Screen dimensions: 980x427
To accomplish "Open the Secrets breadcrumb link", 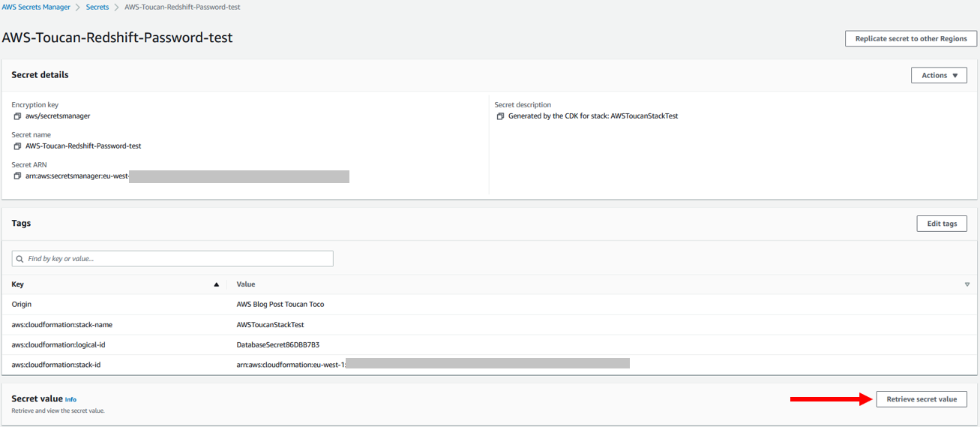I will [97, 7].
